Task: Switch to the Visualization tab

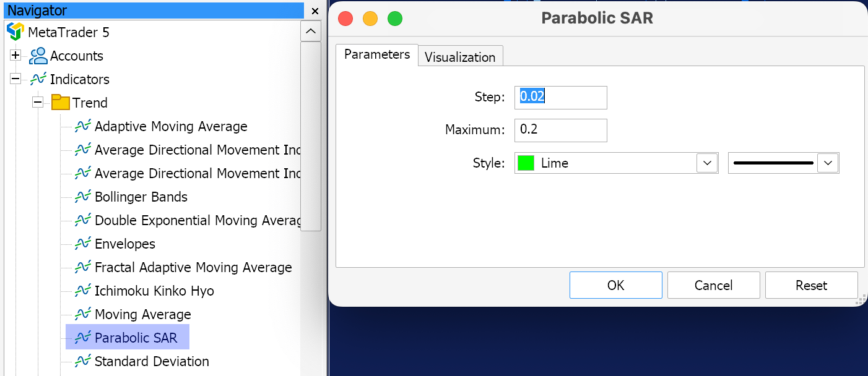Action: point(460,57)
